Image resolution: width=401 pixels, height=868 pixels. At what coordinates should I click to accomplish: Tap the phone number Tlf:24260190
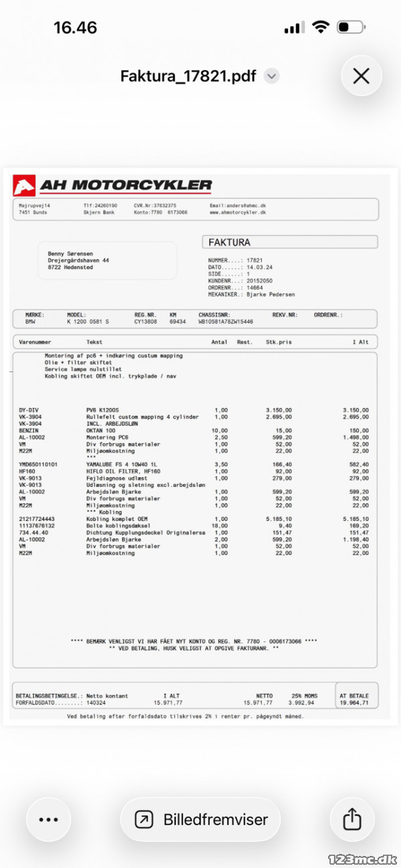pos(100,206)
